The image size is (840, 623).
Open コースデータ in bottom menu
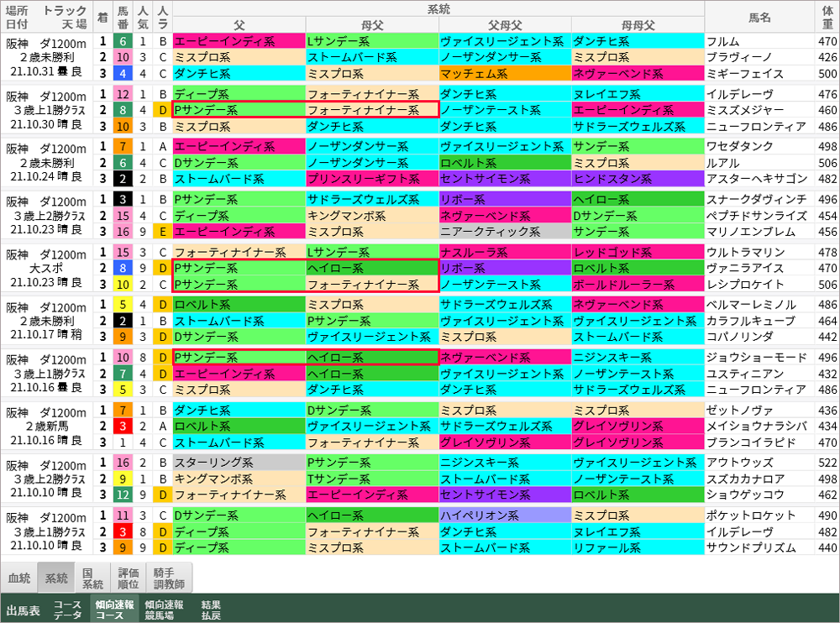click(67, 610)
